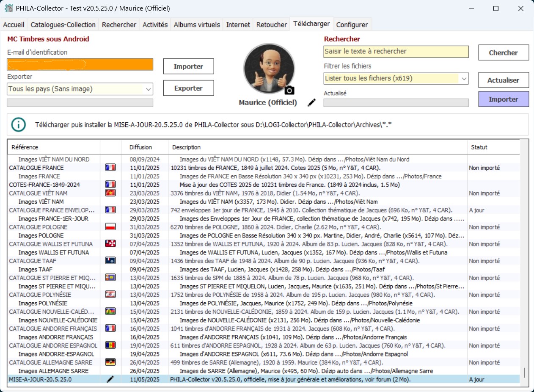Click 'A jour' status of CATALOGUE FRANCE ENVELOP… row
Image resolution: width=534 pixels, height=392 pixels.
point(476,210)
